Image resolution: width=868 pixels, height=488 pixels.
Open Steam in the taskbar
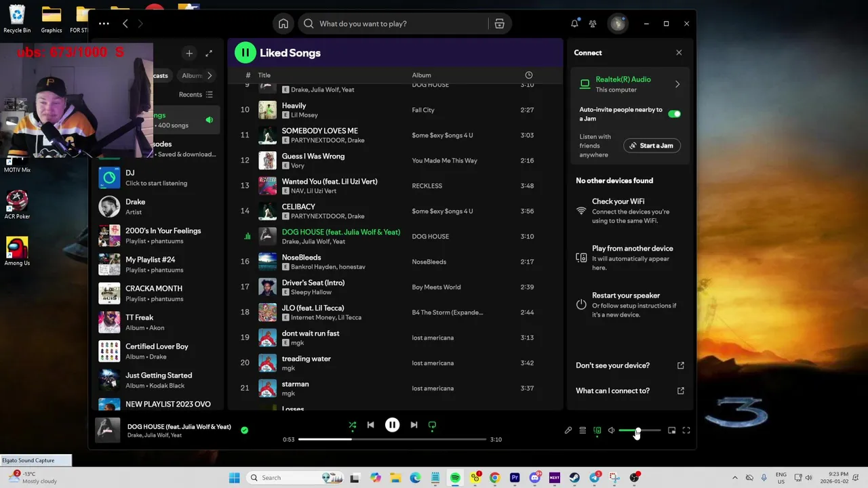click(x=574, y=478)
